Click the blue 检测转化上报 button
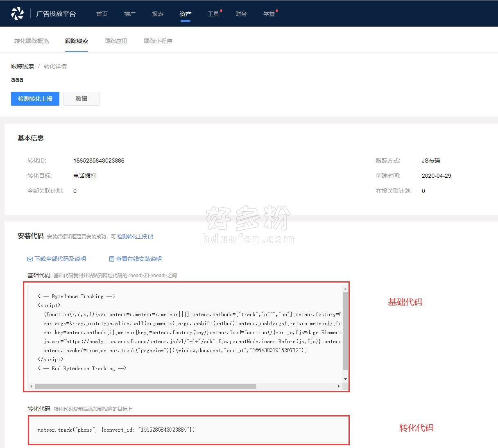The height and width of the screenshot is (448, 498). click(35, 99)
